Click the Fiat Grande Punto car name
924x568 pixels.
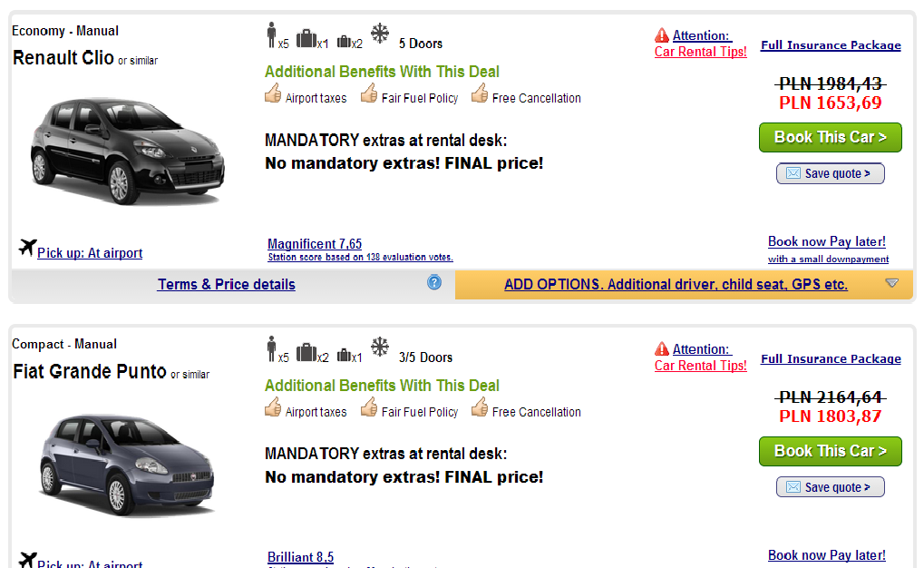(90, 372)
